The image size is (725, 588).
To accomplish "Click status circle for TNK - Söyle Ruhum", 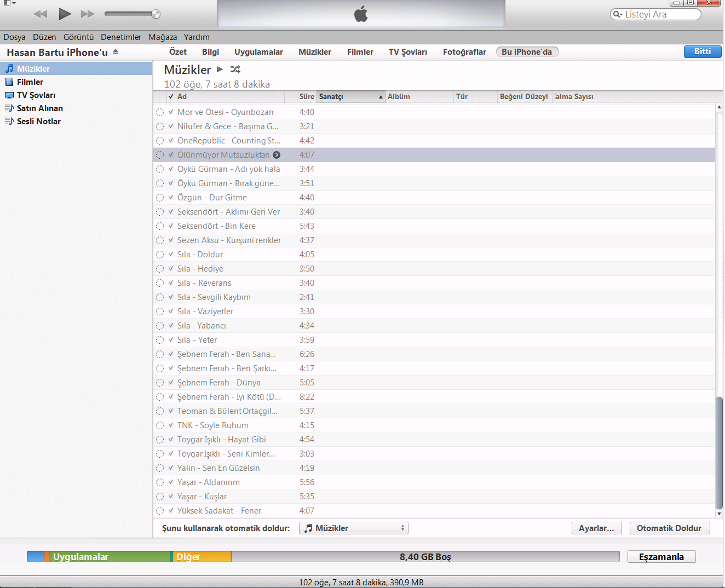I will (160, 425).
